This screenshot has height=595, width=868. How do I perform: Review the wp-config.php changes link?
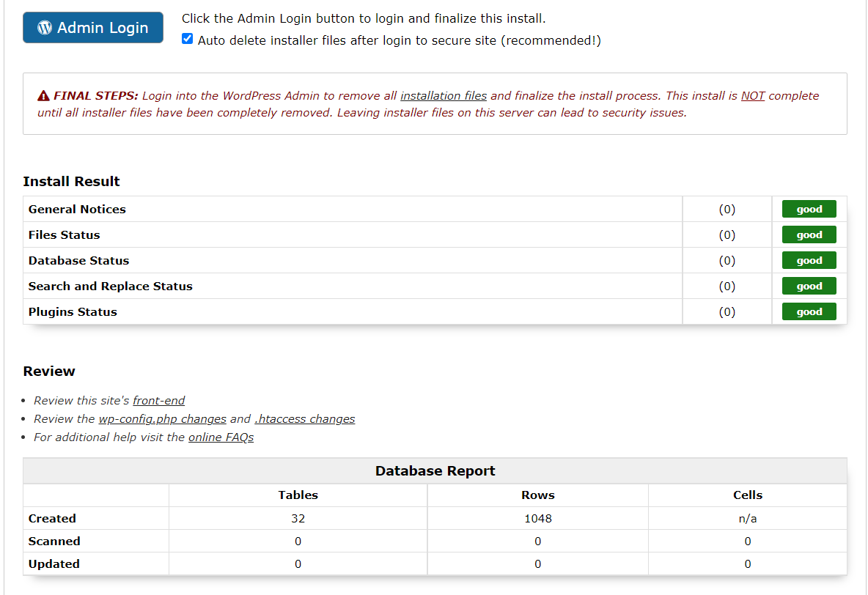162,419
